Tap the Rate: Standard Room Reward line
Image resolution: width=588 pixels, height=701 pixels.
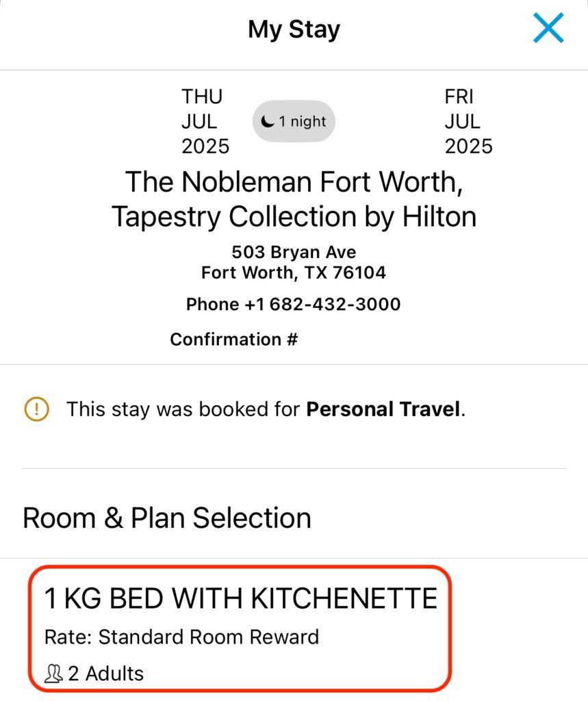(181, 637)
